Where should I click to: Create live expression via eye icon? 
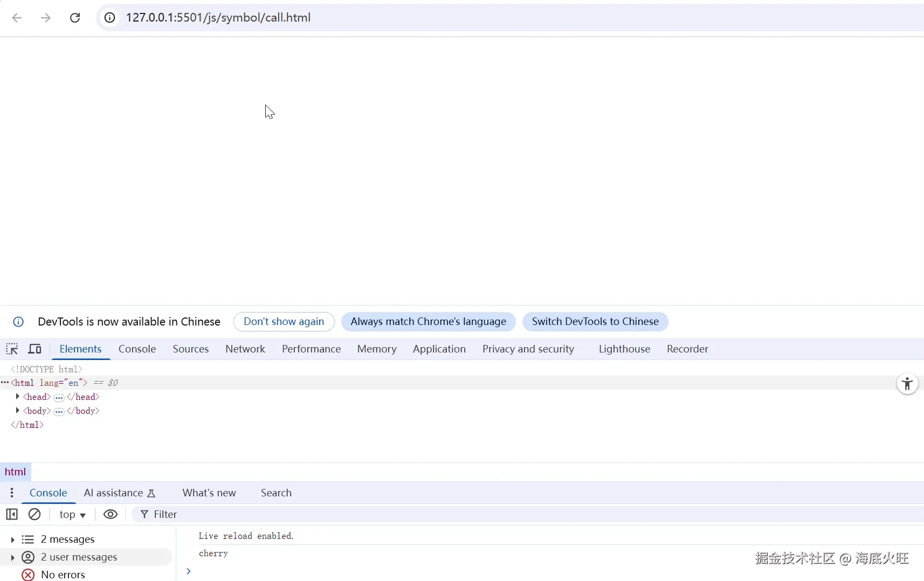click(x=111, y=514)
